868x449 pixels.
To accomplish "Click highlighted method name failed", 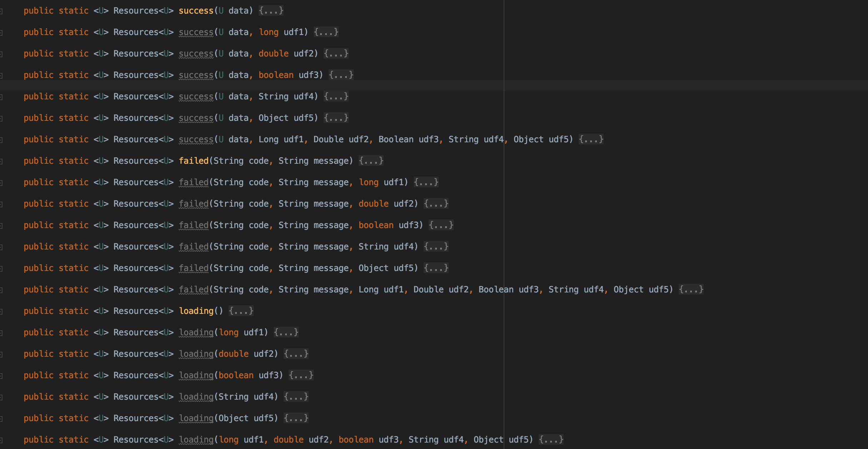I will pyautogui.click(x=194, y=161).
